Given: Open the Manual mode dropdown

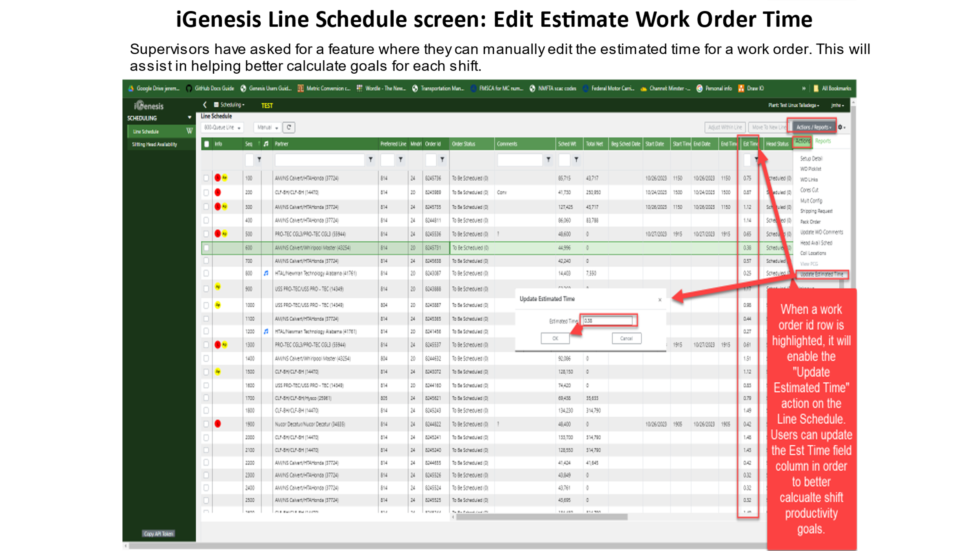Looking at the screenshot, I should coord(267,128).
